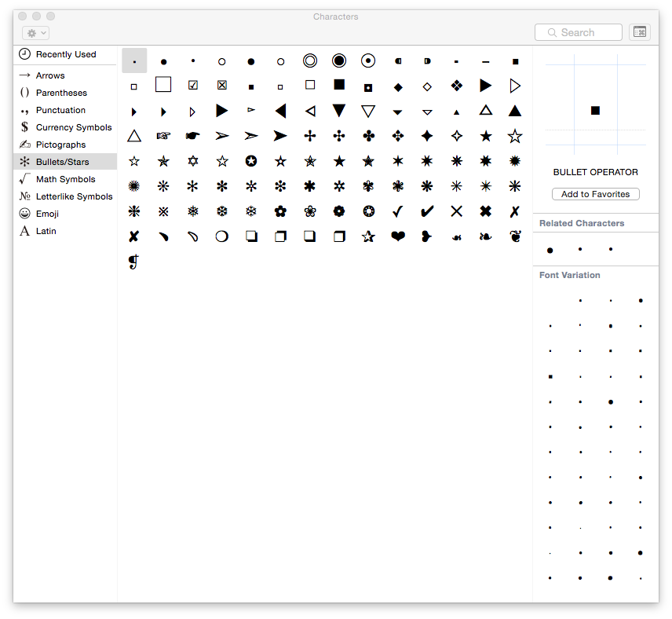Pick the black diamond symbol
The width and height of the screenshot is (672, 619).
[x=398, y=87]
